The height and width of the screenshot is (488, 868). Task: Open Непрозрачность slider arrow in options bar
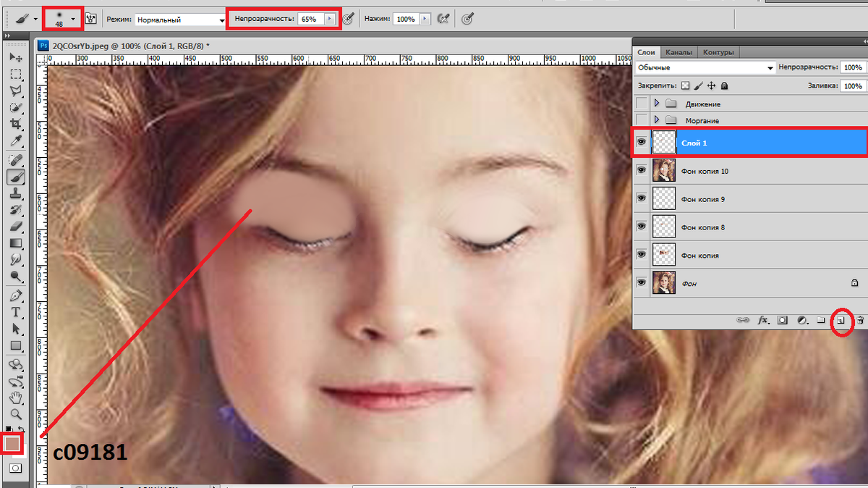click(x=331, y=19)
